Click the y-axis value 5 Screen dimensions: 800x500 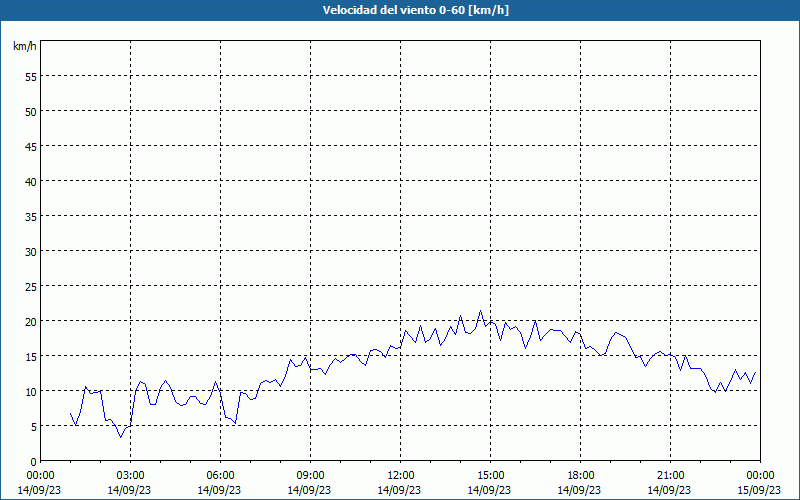tap(34, 427)
